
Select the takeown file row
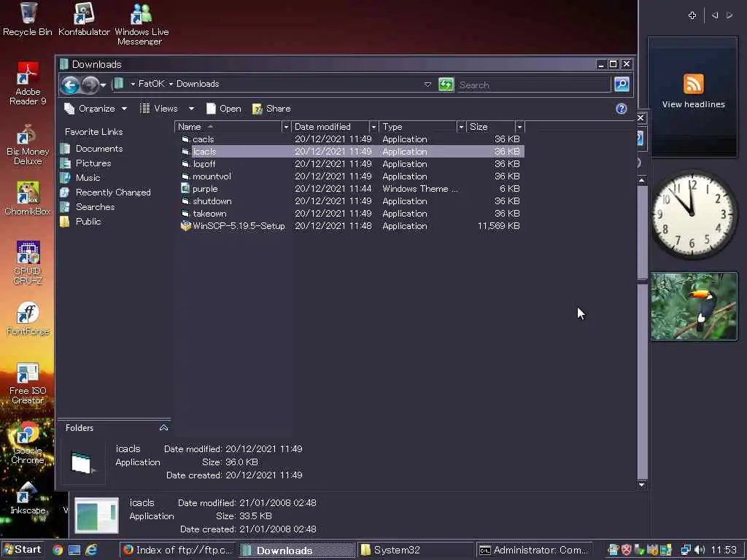point(350,214)
